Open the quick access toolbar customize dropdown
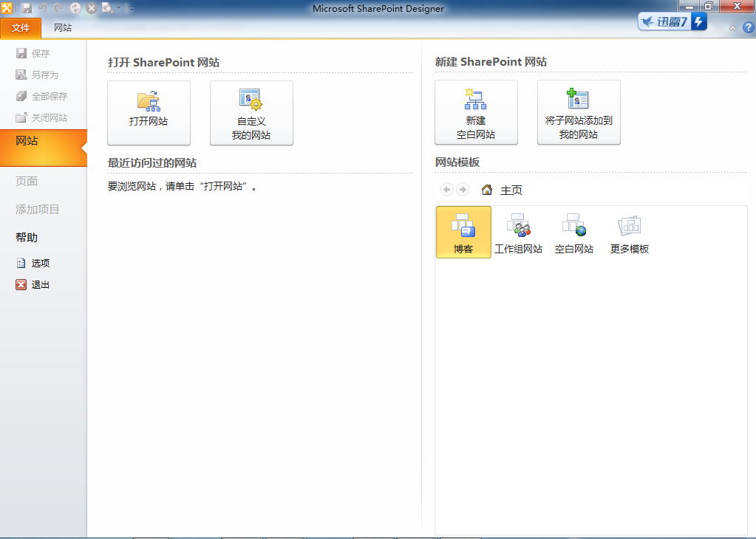This screenshot has height=539, width=756. [132, 8]
